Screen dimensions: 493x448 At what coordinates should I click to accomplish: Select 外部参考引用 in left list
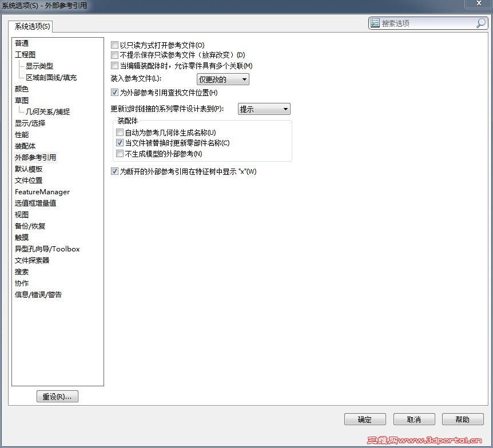[x=35, y=157]
